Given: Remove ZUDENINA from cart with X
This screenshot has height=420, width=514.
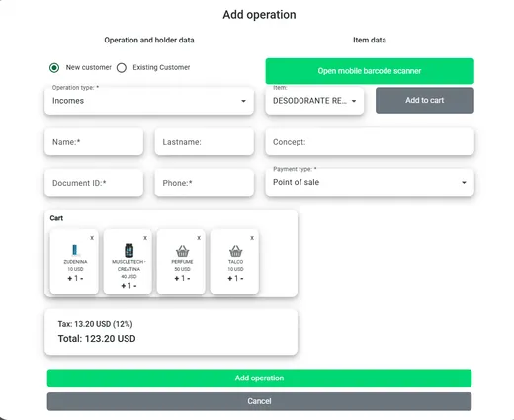Looking at the screenshot, I should tap(92, 238).
